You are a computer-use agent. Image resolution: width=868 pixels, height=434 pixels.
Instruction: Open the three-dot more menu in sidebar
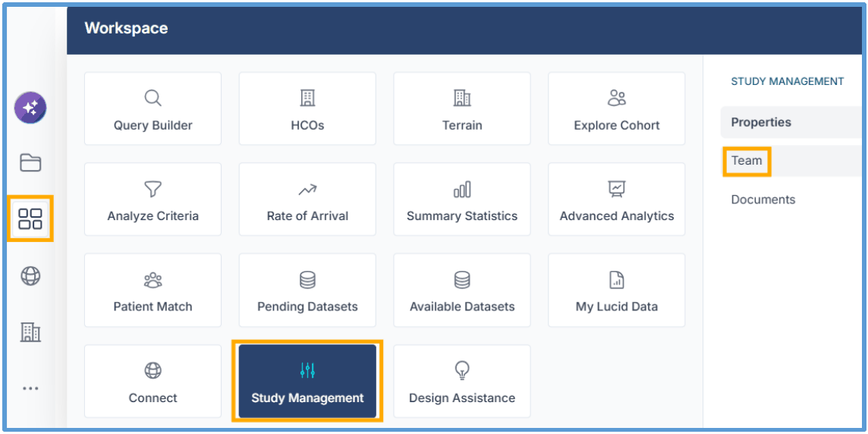pos(30,388)
